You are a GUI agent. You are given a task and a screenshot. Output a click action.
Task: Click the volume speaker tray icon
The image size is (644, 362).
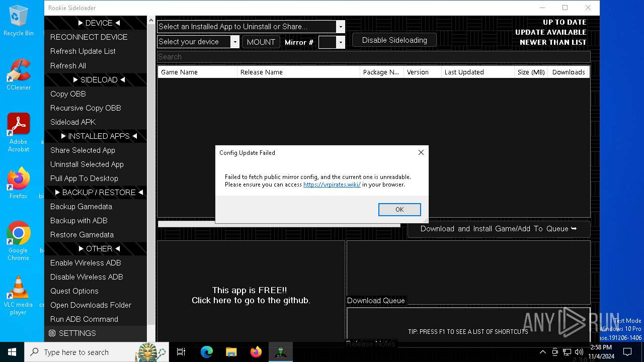coord(579,352)
